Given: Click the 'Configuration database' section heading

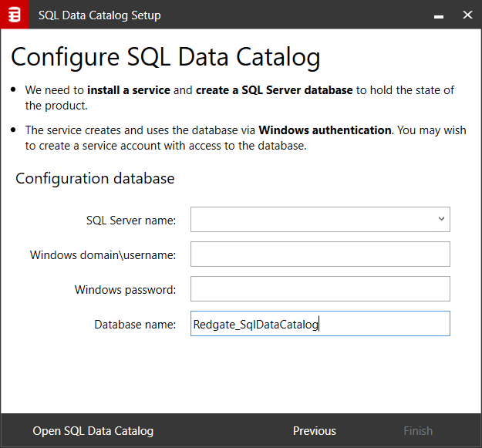Looking at the screenshot, I should (x=95, y=179).
